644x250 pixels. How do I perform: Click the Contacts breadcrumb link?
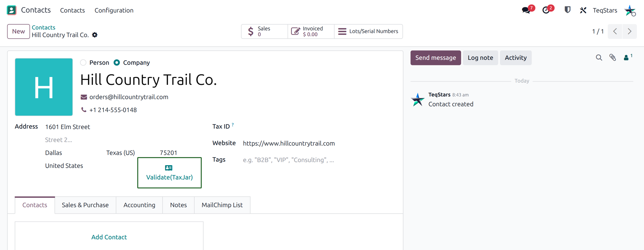[x=44, y=27]
